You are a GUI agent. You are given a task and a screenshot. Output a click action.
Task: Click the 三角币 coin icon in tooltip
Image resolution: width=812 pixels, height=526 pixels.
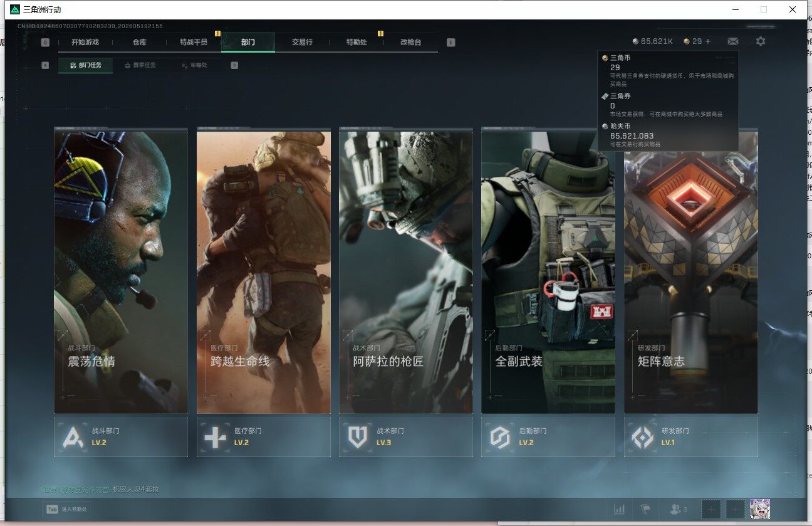pos(605,58)
